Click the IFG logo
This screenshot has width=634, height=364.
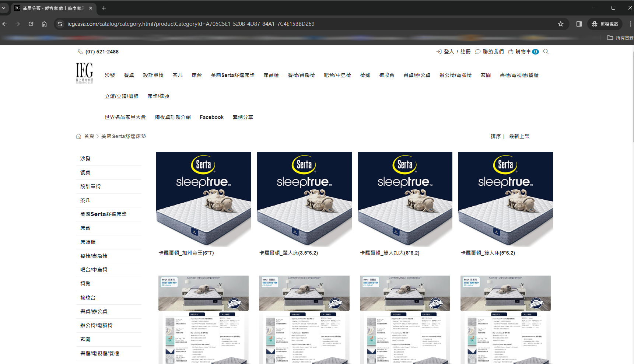[84, 73]
